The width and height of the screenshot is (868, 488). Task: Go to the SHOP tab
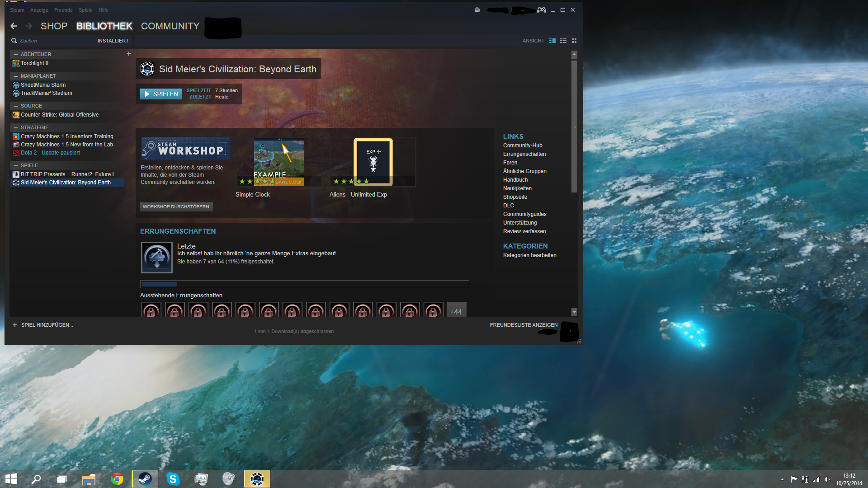tap(54, 26)
